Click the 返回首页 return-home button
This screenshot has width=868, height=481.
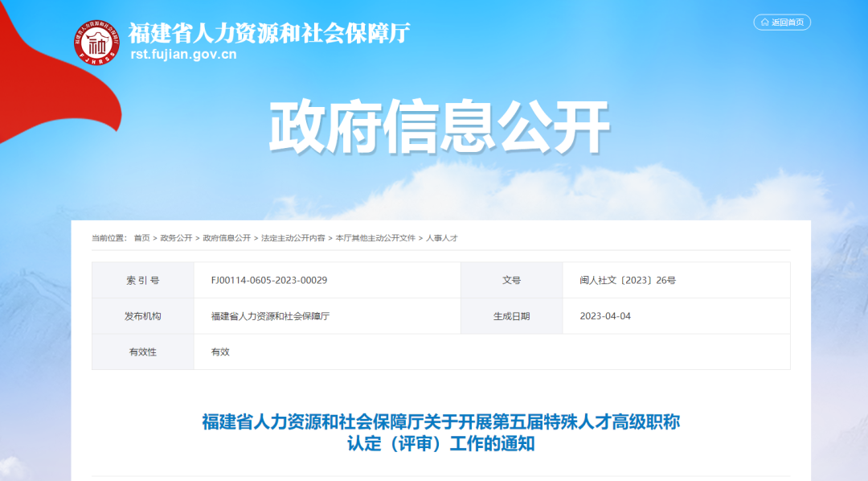[781, 23]
